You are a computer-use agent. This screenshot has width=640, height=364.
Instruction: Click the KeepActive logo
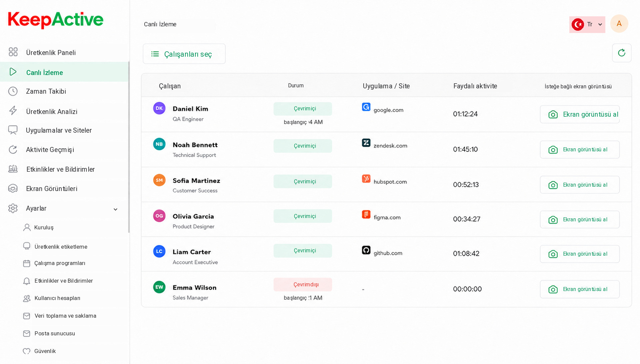click(56, 20)
